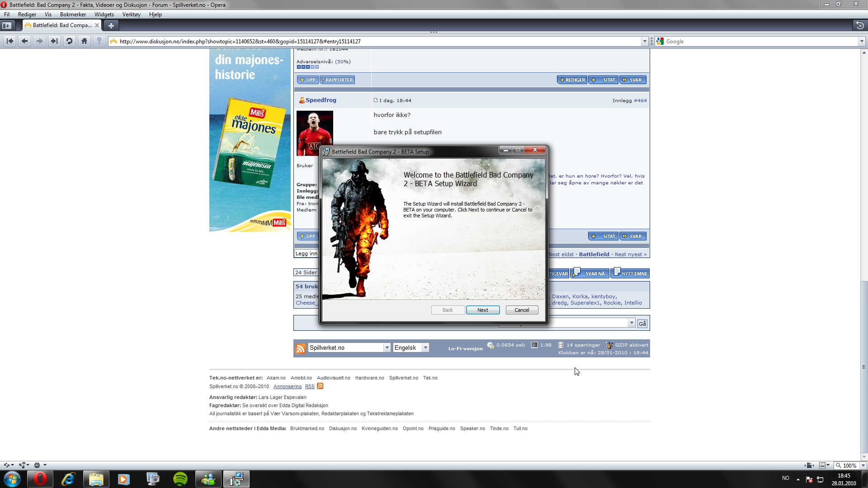
Task: Open the address bar history dropdown
Action: click(x=644, y=41)
